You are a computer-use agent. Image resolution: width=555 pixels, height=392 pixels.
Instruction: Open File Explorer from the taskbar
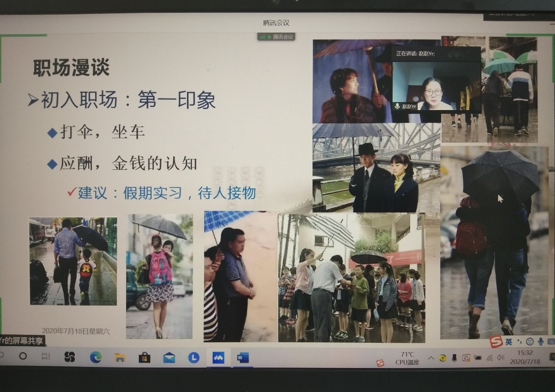pos(120,358)
